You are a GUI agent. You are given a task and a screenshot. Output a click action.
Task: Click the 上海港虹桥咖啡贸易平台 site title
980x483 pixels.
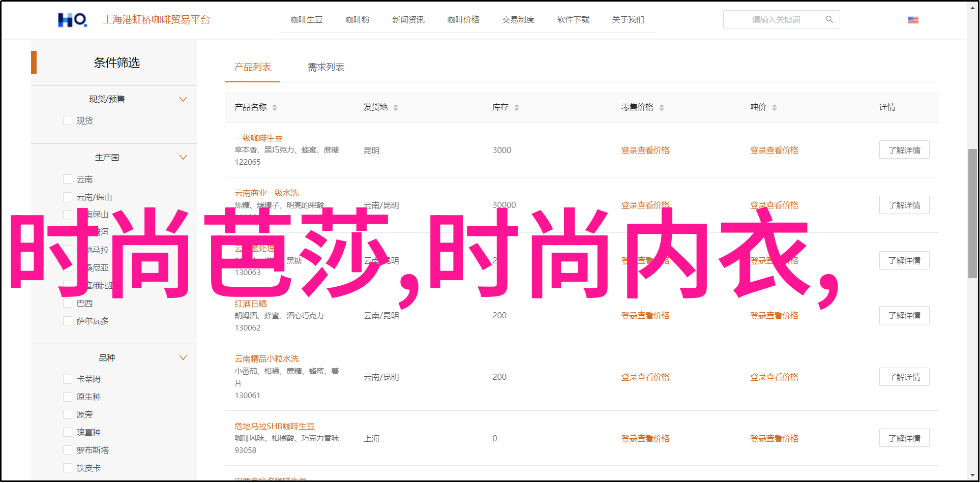tap(157, 20)
